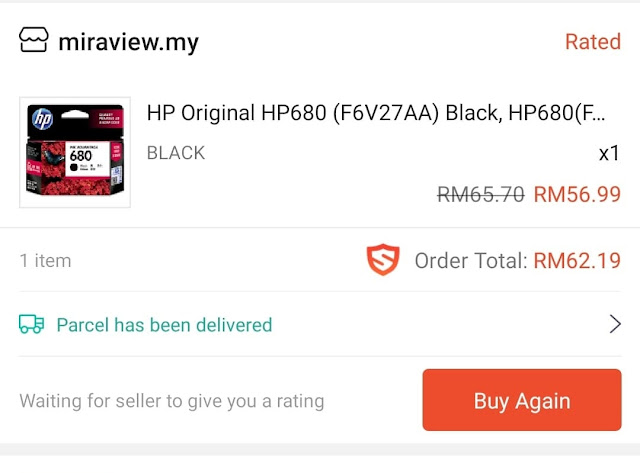Tap the Order Total label text
The height and width of the screenshot is (473, 640).
pos(471,260)
